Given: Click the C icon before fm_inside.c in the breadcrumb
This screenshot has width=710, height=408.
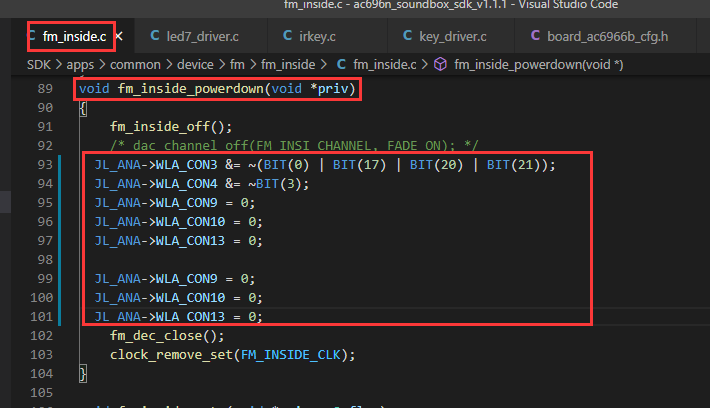Looking at the screenshot, I should pos(341,64).
